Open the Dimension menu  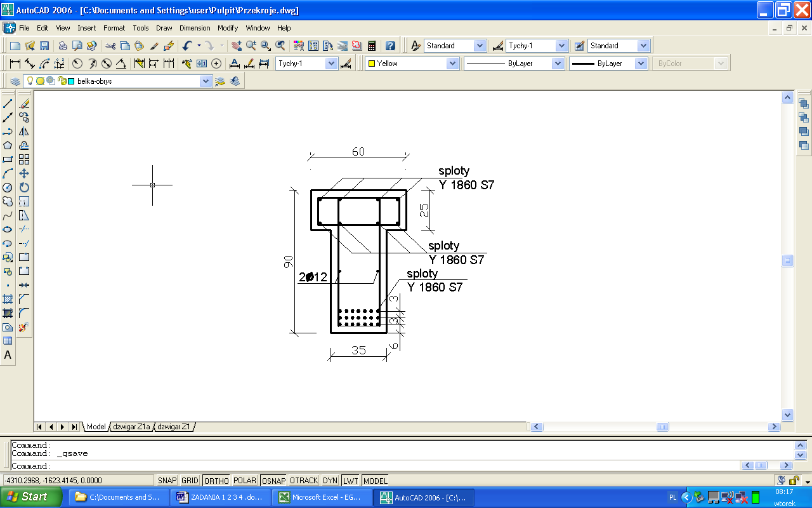(x=195, y=28)
